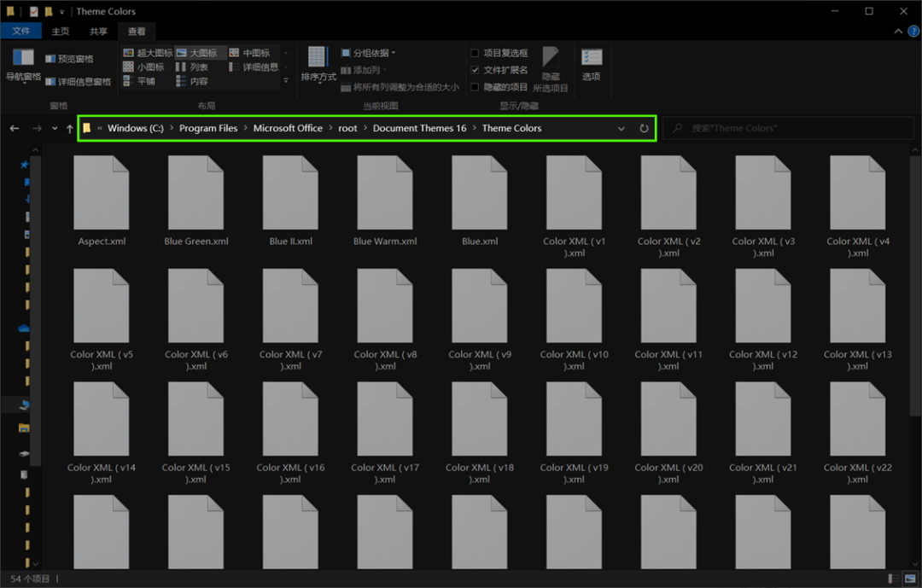Click the search Theme Colors input box
The height and width of the screenshot is (588, 922).
788,128
